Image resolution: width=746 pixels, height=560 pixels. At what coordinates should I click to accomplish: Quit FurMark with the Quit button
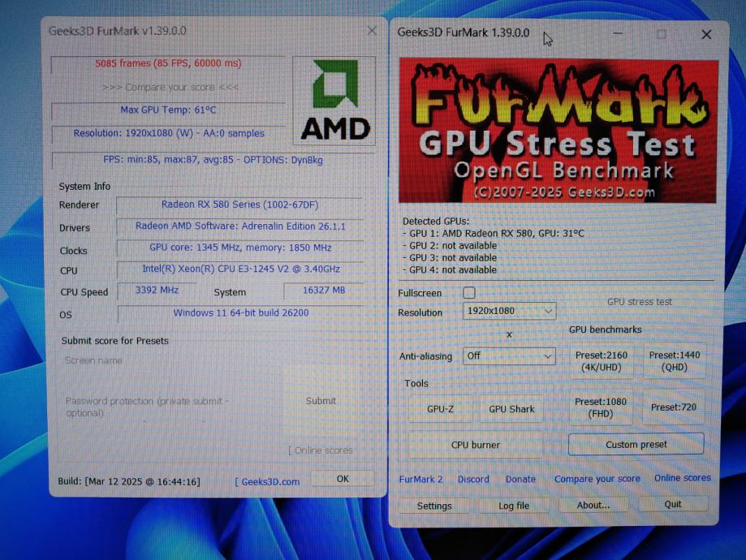tap(673, 504)
